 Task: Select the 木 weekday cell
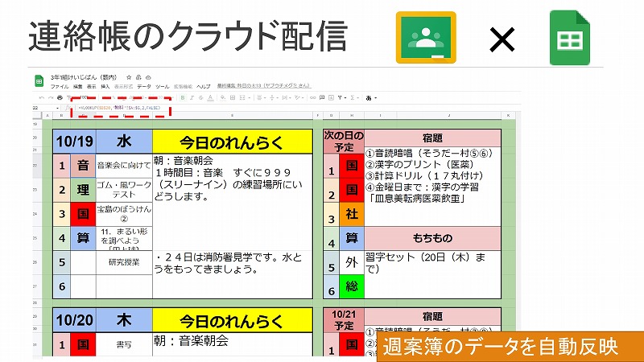click(x=124, y=320)
